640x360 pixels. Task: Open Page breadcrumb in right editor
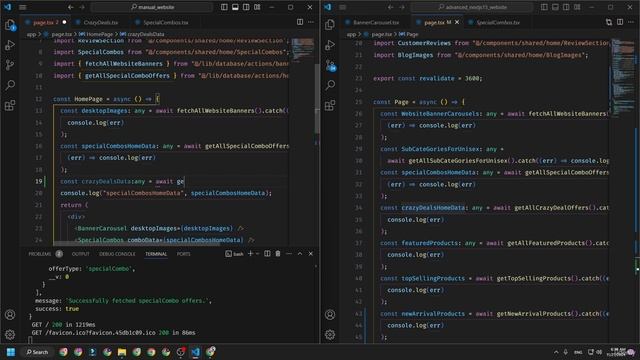pos(409,34)
